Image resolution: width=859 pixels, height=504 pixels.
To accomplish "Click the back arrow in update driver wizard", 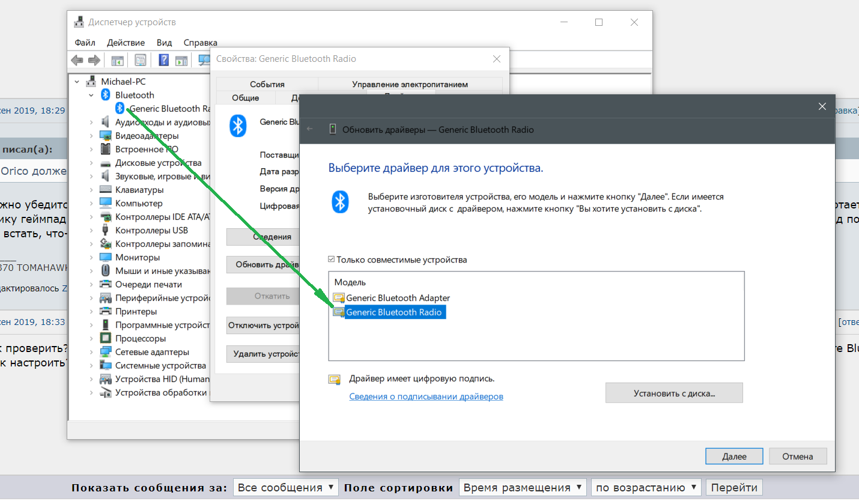I will coord(310,129).
